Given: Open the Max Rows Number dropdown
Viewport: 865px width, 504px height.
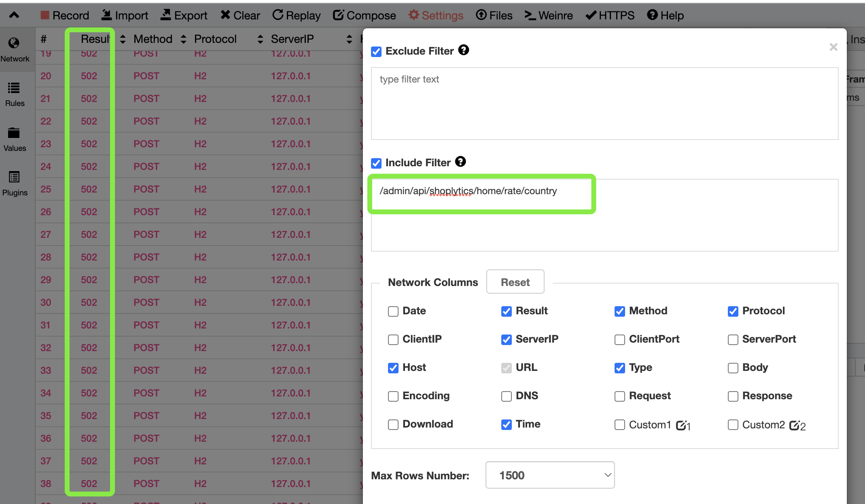Looking at the screenshot, I should point(550,475).
